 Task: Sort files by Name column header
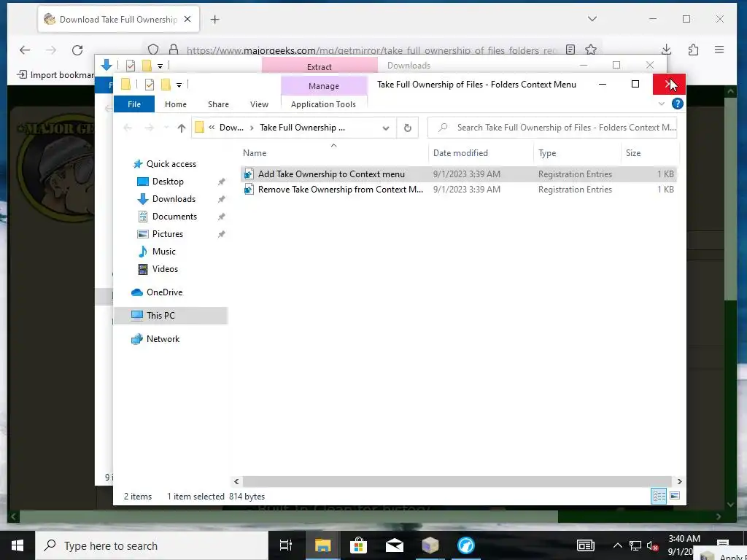coord(255,153)
